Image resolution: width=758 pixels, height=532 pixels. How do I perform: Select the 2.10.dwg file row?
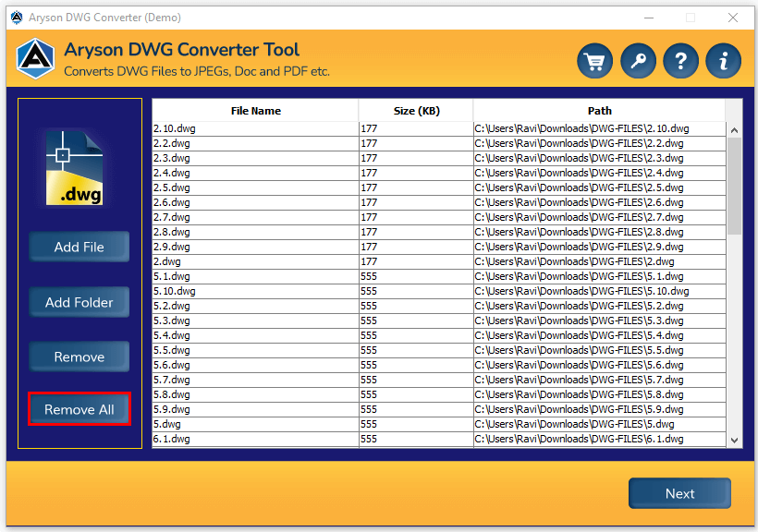point(439,128)
